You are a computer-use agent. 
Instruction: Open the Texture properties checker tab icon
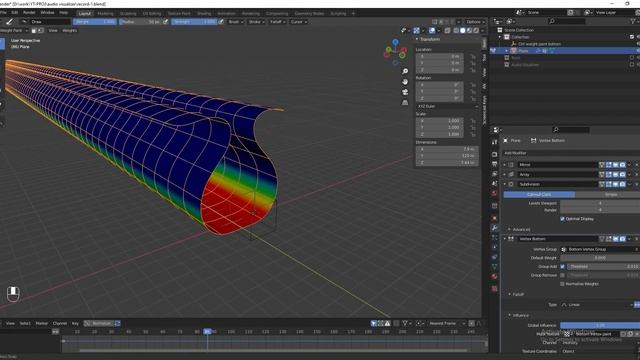click(x=494, y=289)
